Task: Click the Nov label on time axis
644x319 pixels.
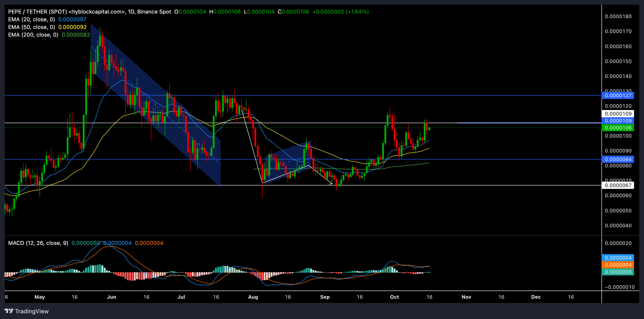Action: tap(466, 297)
